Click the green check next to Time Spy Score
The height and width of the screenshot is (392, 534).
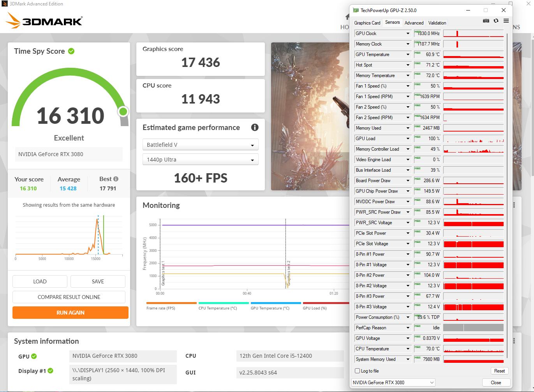click(71, 51)
